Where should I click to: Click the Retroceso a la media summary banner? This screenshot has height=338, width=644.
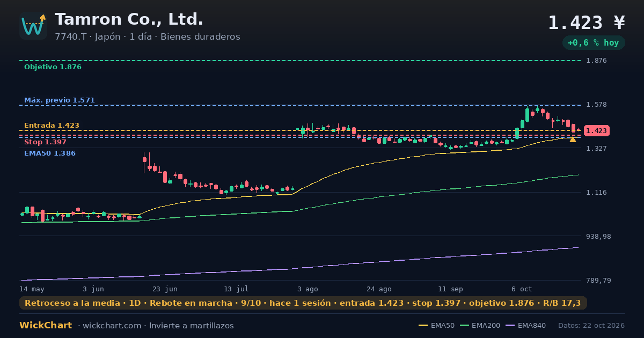pos(303,303)
